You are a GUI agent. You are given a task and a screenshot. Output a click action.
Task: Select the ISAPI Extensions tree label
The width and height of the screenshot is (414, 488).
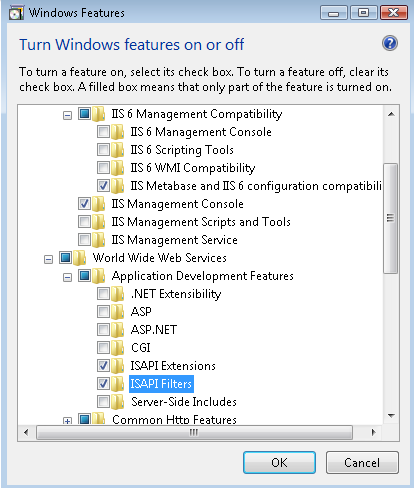coord(173,366)
